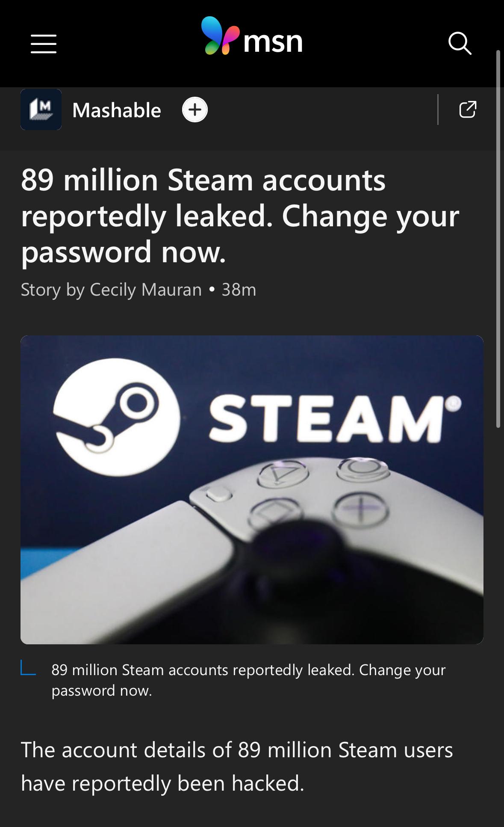Click the Steam logo in the image
The height and width of the screenshot is (827, 504).
click(116, 418)
